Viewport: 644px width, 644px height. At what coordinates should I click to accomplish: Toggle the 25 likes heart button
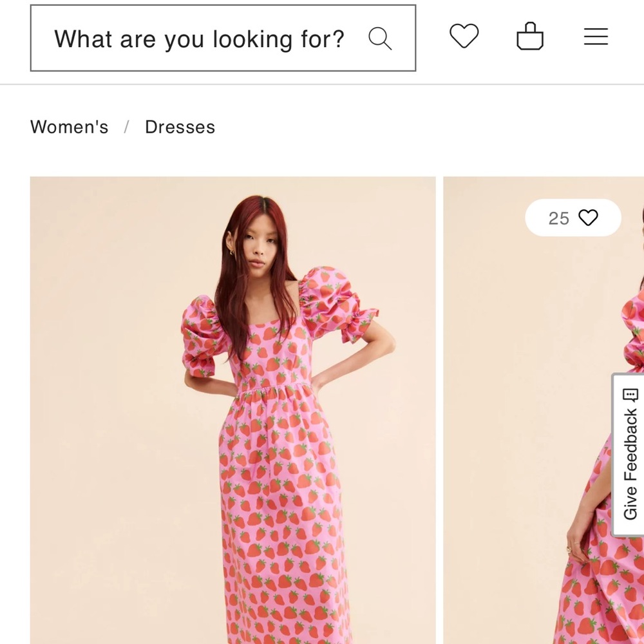point(573,218)
